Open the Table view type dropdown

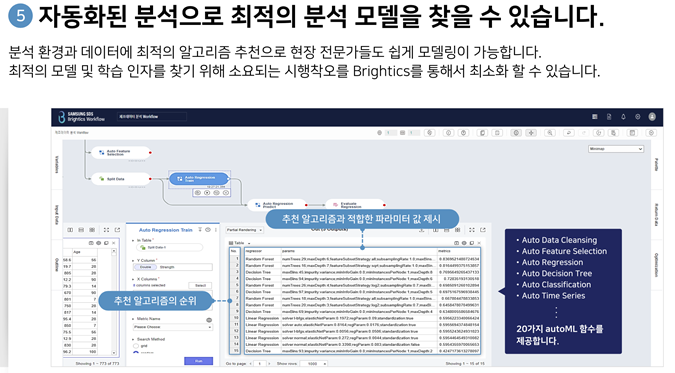pyautogui.click(x=239, y=243)
